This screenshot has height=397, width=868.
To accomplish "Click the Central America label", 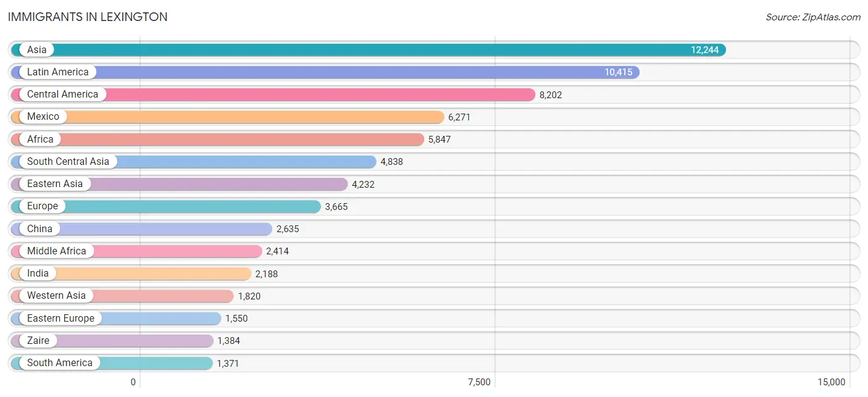I will coord(62,94).
